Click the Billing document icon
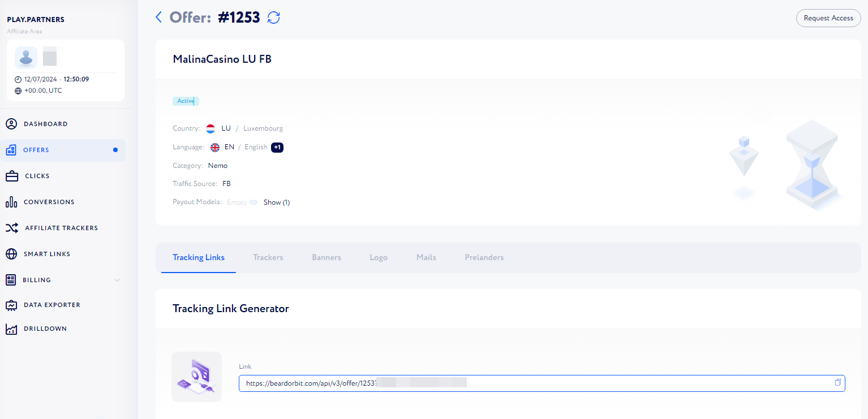Screen dimensions: 868x419 (x=11, y=280)
